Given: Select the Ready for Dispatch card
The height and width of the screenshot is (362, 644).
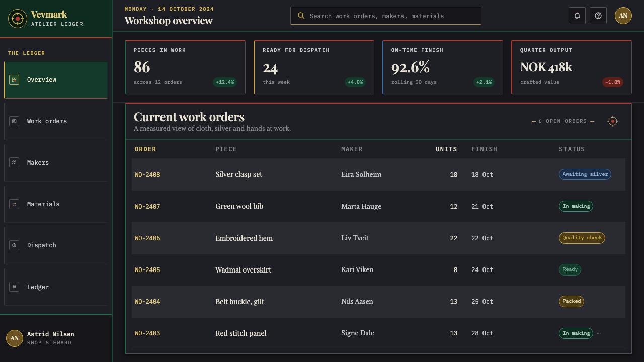Looking at the screenshot, I should pos(314,67).
